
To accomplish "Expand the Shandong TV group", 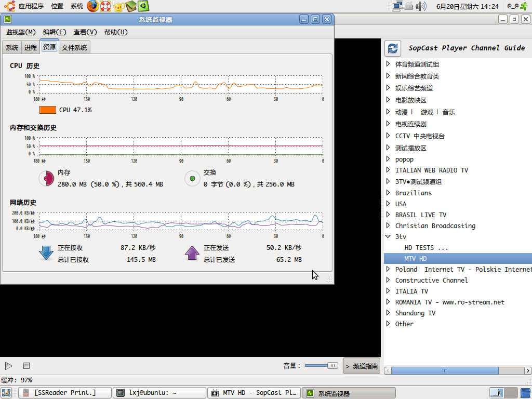I will pyautogui.click(x=388, y=312).
